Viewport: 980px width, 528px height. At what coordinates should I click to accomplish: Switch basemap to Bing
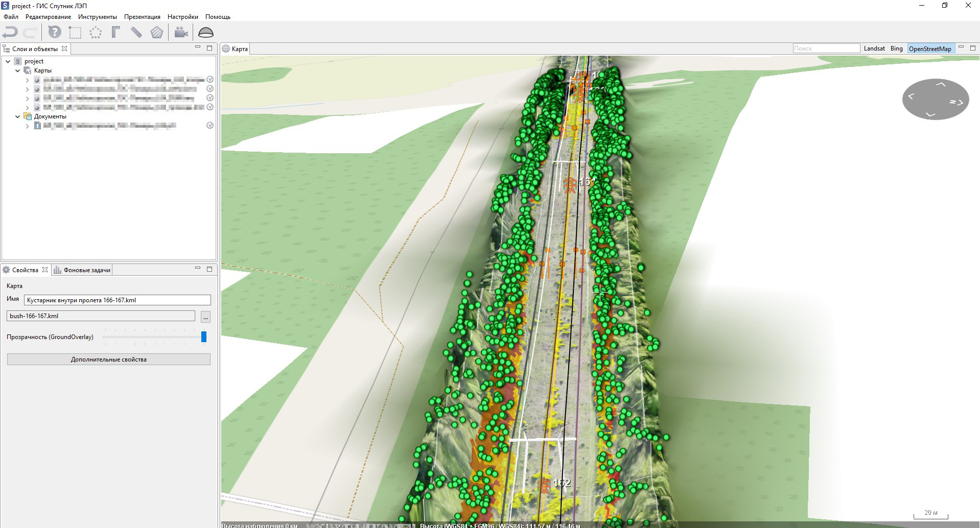tap(896, 49)
